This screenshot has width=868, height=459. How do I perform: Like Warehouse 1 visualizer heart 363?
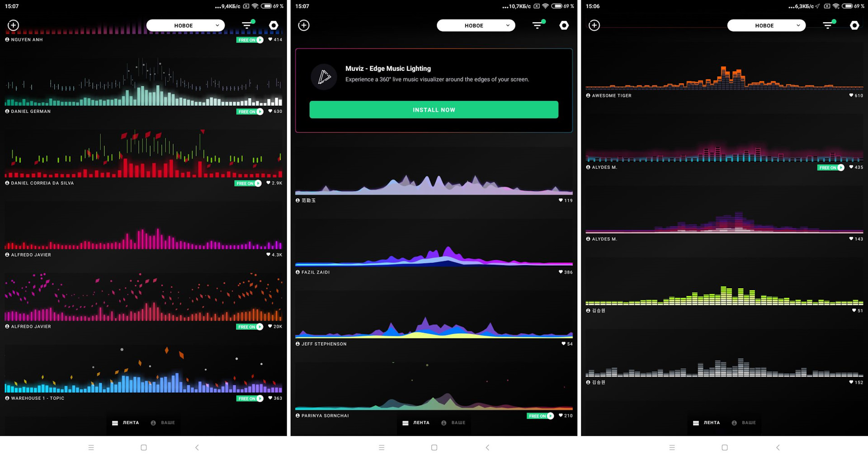pos(270,398)
